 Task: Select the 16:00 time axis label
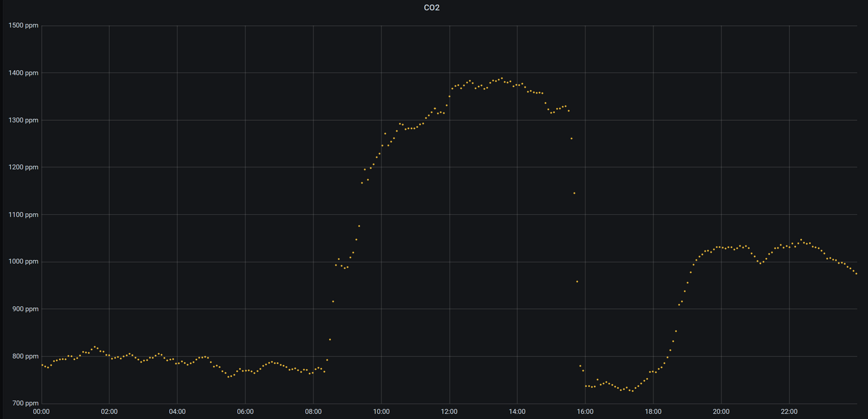(585, 412)
